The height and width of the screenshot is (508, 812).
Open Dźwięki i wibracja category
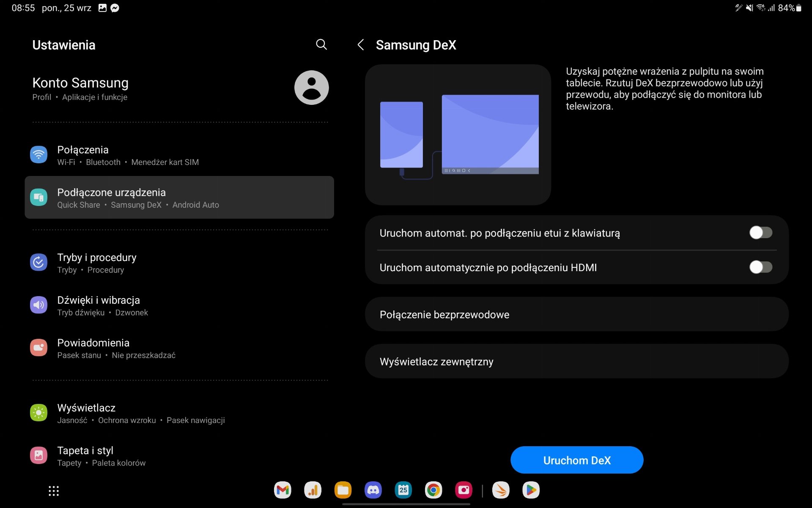(179, 305)
